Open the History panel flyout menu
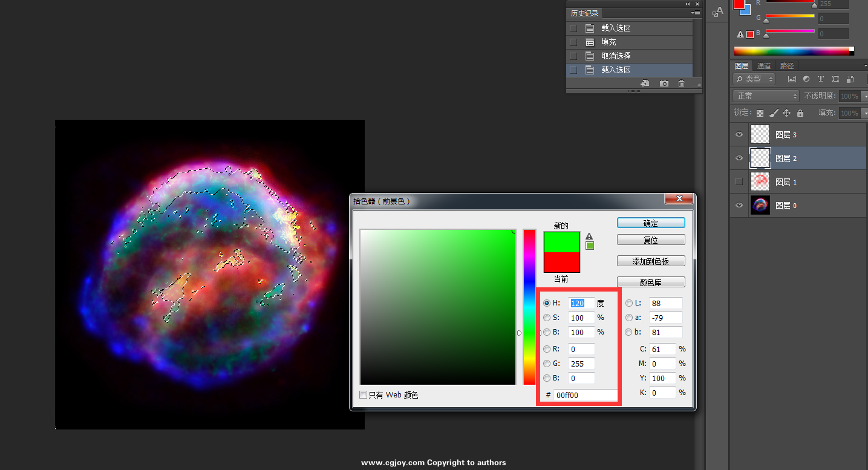Screen dimensions: 868x470 [x=696, y=13]
